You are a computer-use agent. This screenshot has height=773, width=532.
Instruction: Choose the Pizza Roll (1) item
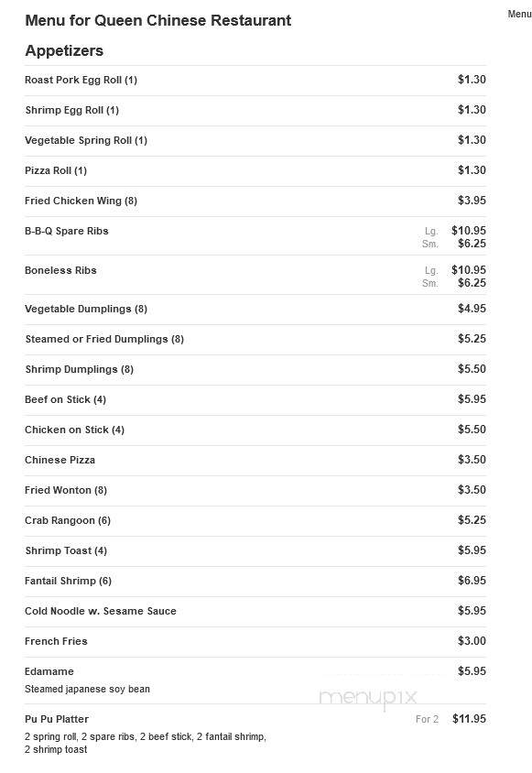(x=56, y=170)
